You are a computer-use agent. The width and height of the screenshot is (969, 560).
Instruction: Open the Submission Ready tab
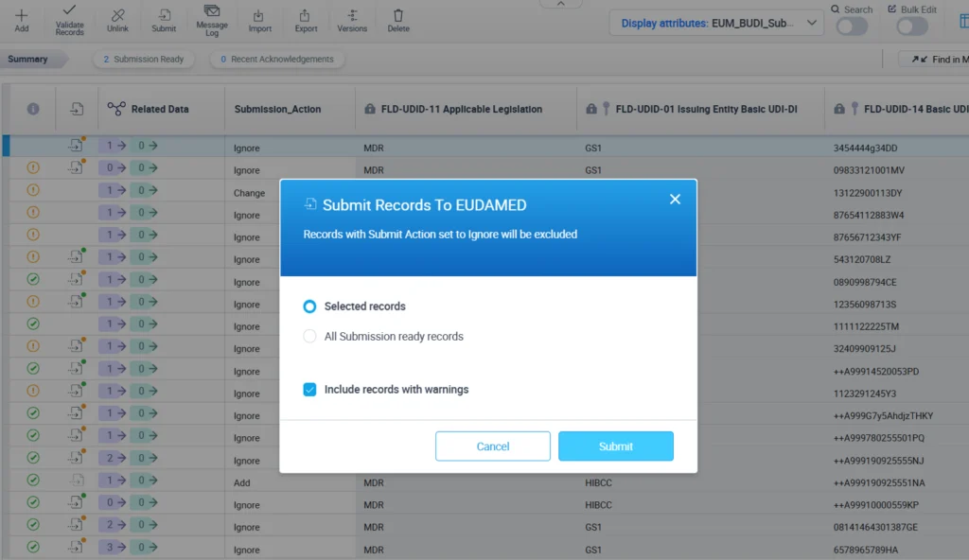[144, 60]
